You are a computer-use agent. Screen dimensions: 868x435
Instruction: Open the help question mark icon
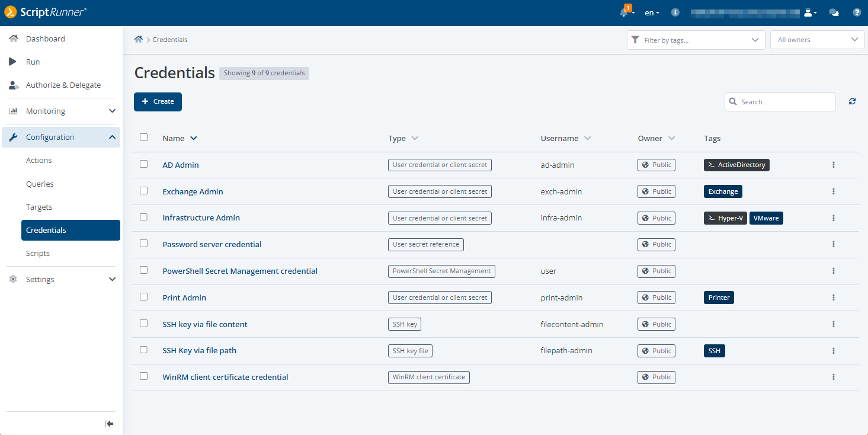point(857,12)
